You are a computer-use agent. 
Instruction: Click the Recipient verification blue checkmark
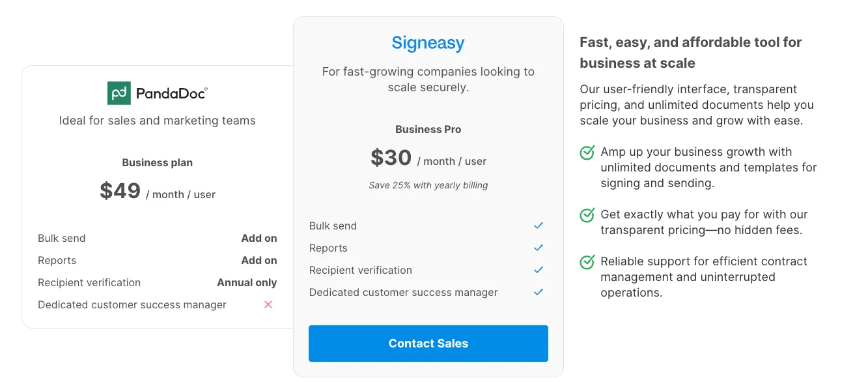coord(539,270)
